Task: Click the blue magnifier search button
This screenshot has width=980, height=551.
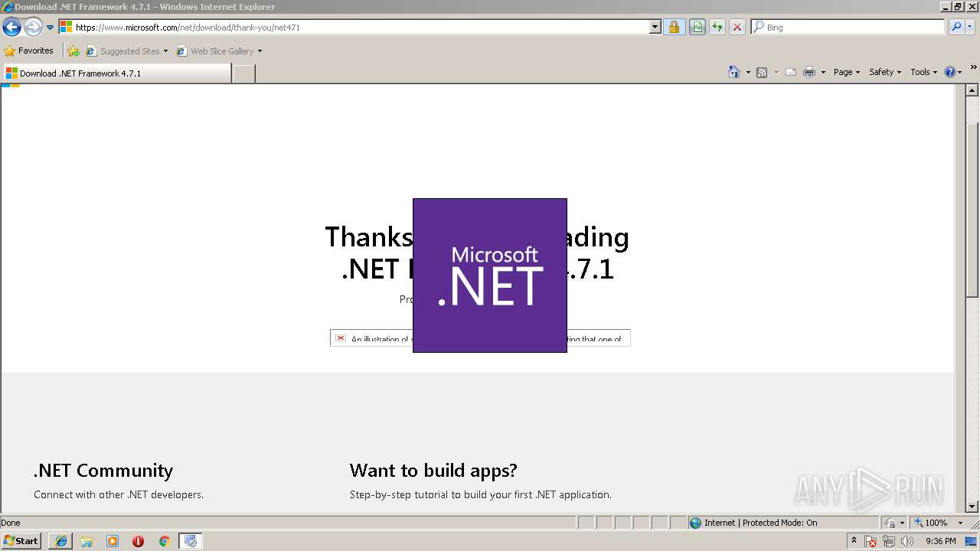Action: point(956,28)
